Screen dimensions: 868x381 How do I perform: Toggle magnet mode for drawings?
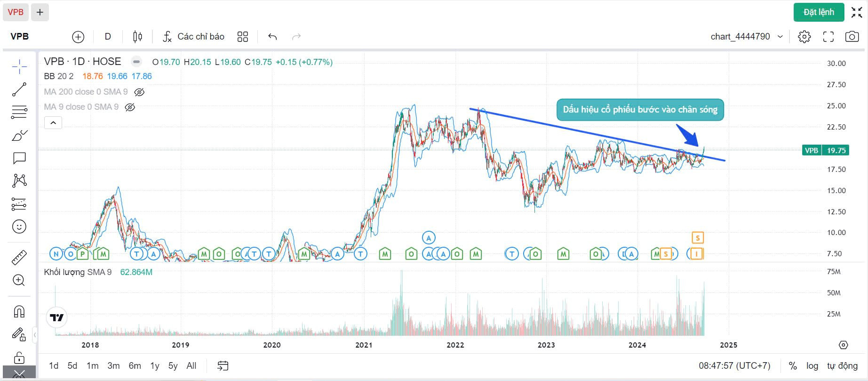click(19, 311)
